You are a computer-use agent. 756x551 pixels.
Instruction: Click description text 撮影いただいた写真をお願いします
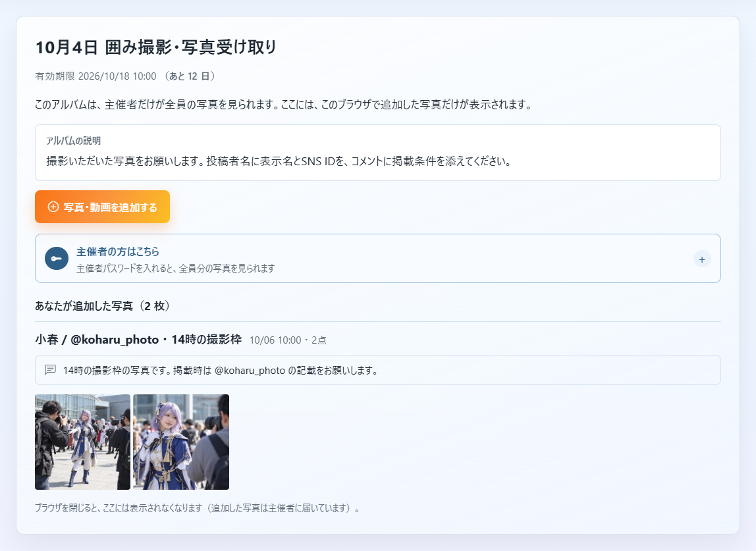pos(125,161)
